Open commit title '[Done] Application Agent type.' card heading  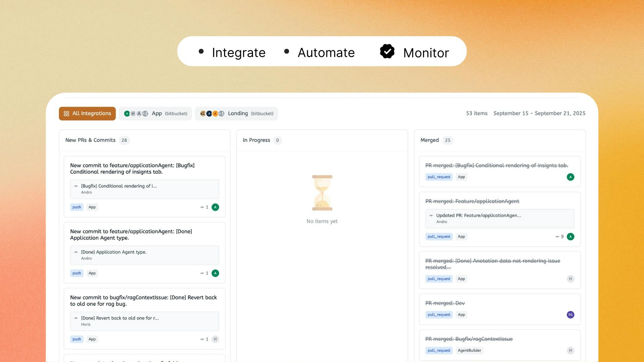click(131, 235)
